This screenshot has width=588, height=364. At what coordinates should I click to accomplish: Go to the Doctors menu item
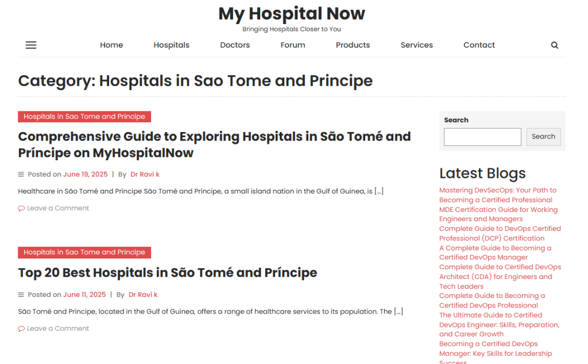point(235,45)
